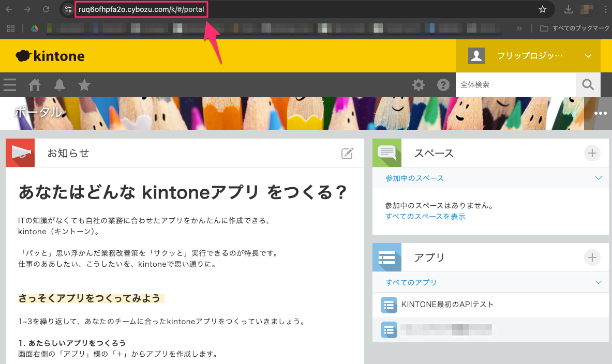The width and height of the screenshot is (612, 364).
Task: Click the スペース speech bubble icon
Action: click(387, 153)
